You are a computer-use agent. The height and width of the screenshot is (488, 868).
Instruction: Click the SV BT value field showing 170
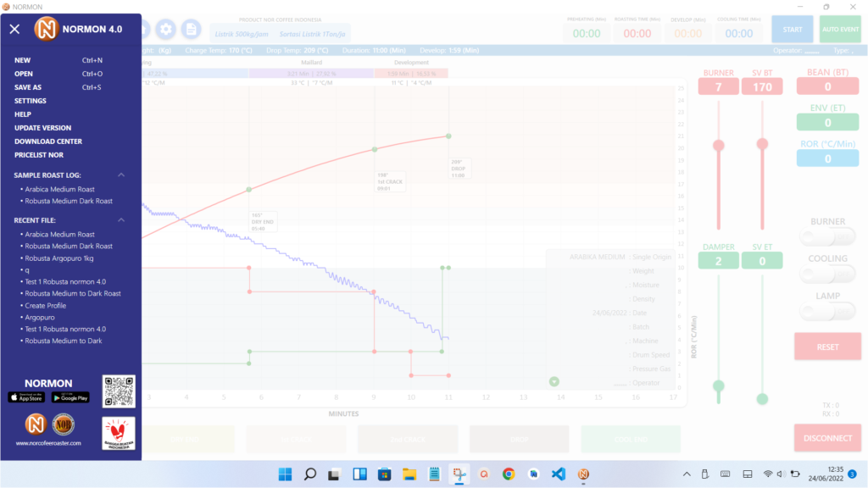click(x=762, y=87)
